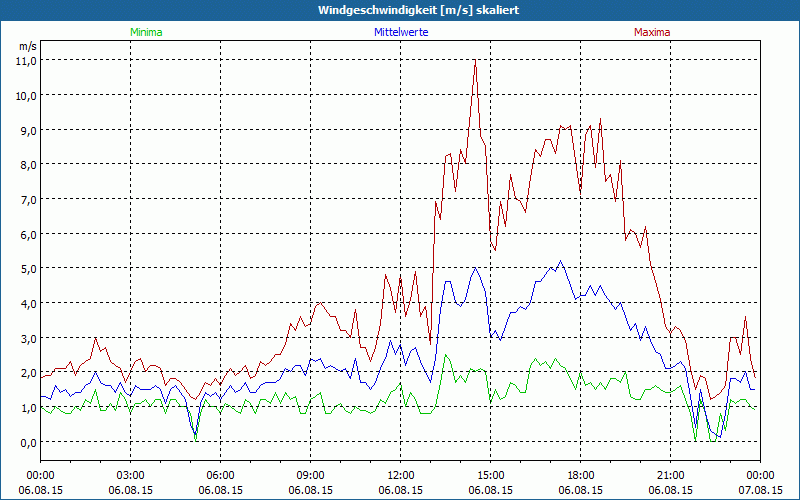Select the 21:00 time axis marker
The image size is (800, 500).
(x=671, y=475)
